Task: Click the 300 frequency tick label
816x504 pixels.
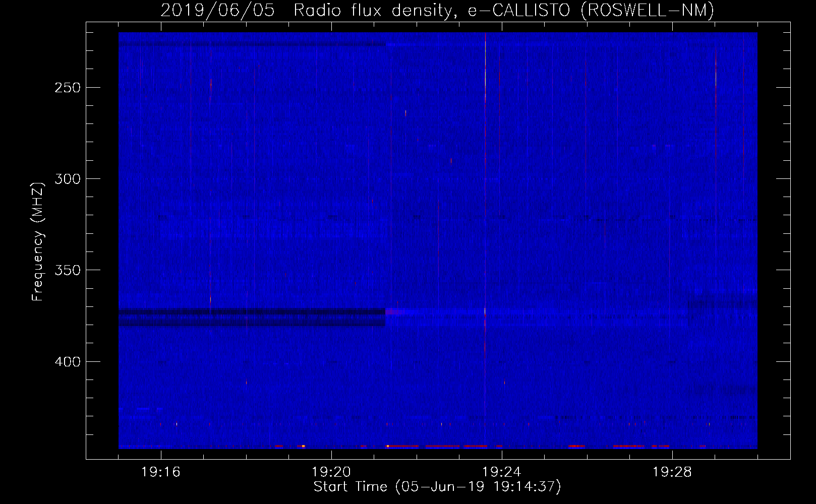Action: pos(68,179)
